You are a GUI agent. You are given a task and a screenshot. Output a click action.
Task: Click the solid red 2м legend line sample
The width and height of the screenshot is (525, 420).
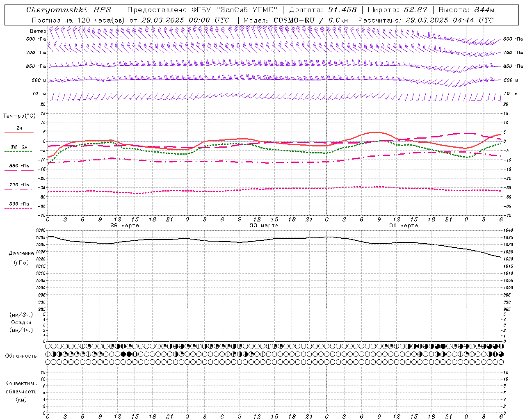tap(19, 132)
